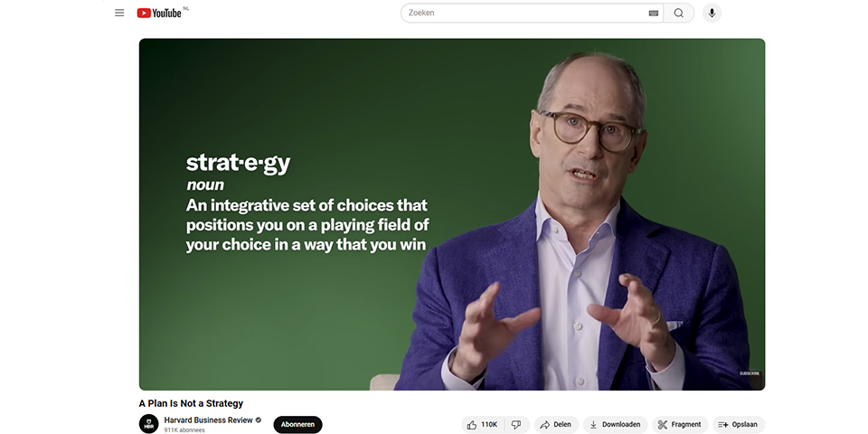
Task: Like the video with thumbs up
Action: pos(483,425)
